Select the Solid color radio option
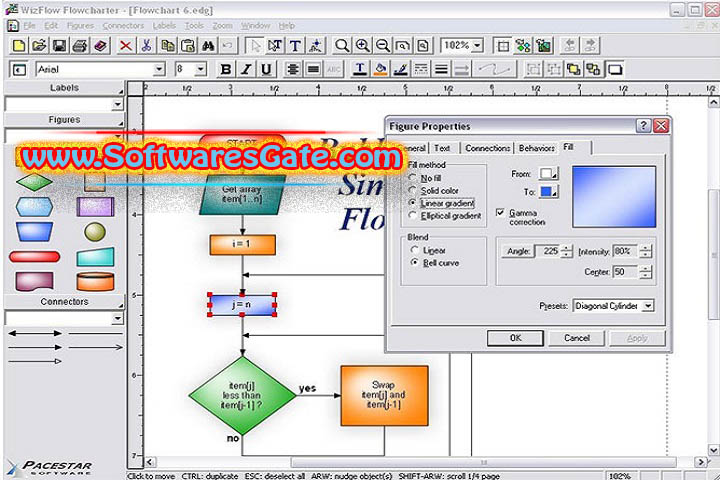The height and width of the screenshot is (480, 720). (x=413, y=190)
